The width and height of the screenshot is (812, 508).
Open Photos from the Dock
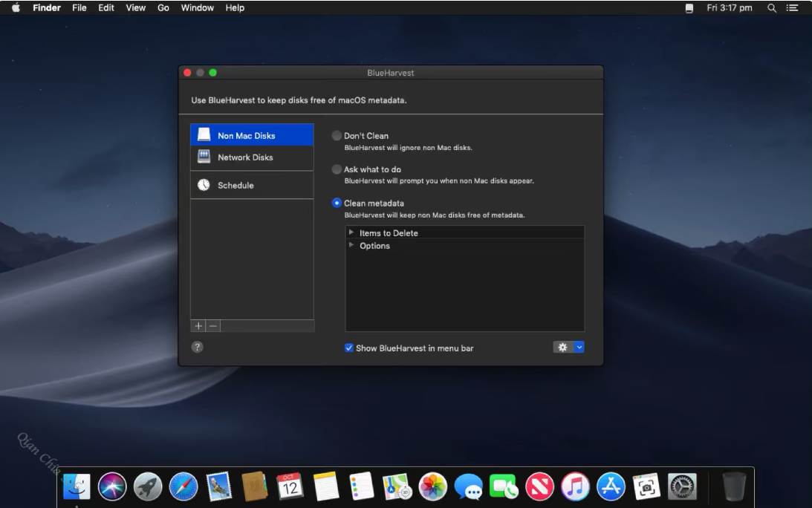[x=433, y=486]
